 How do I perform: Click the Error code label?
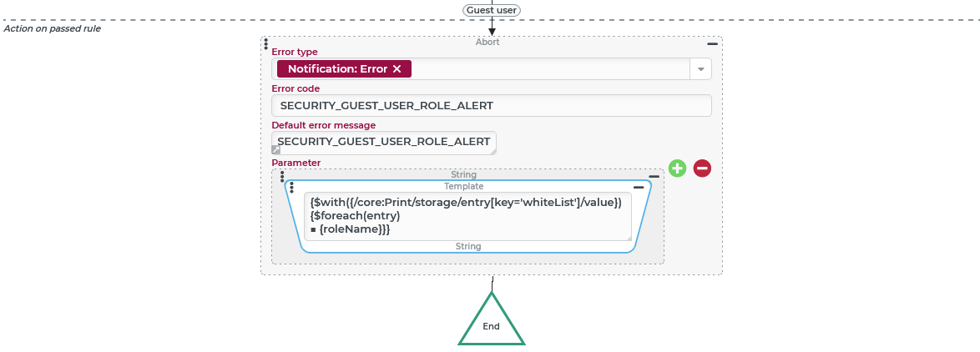tap(296, 88)
